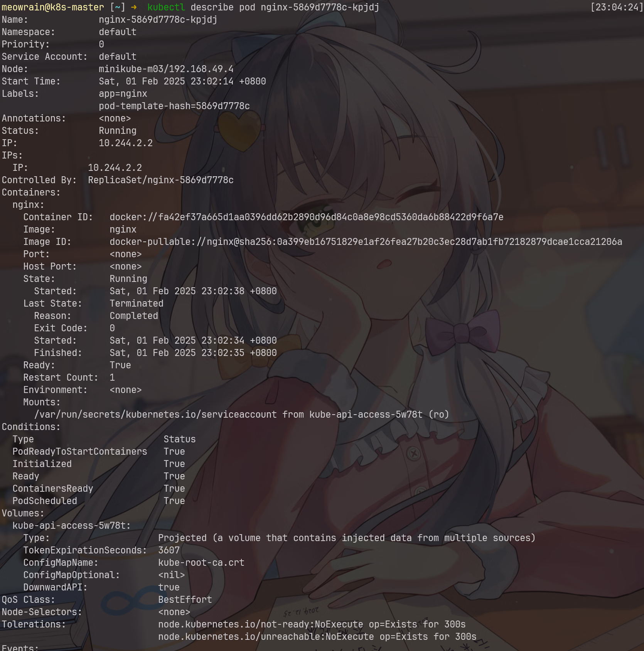Select the node value minikube-m03/192.168.49.4
Image resolution: width=644 pixels, height=651 pixels.
click(166, 69)
